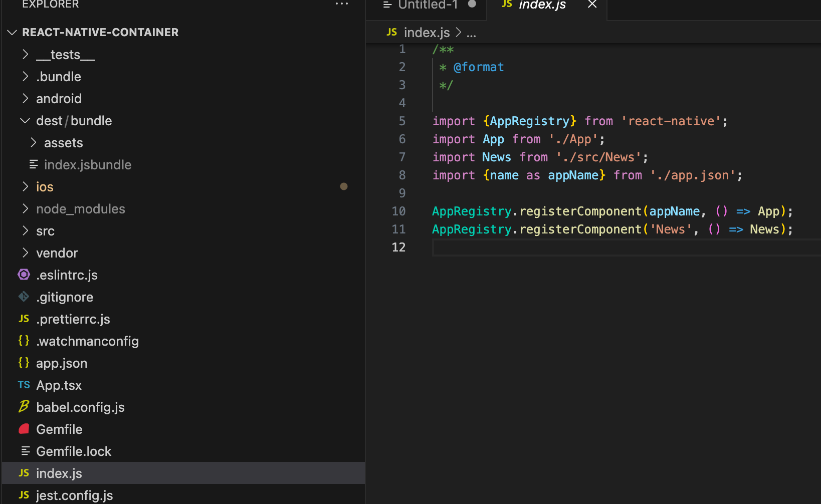Screen dimensions: 821x504
Task: Click the ESLint icon beside .eslintrc.js
Action: tap(24, 275)
